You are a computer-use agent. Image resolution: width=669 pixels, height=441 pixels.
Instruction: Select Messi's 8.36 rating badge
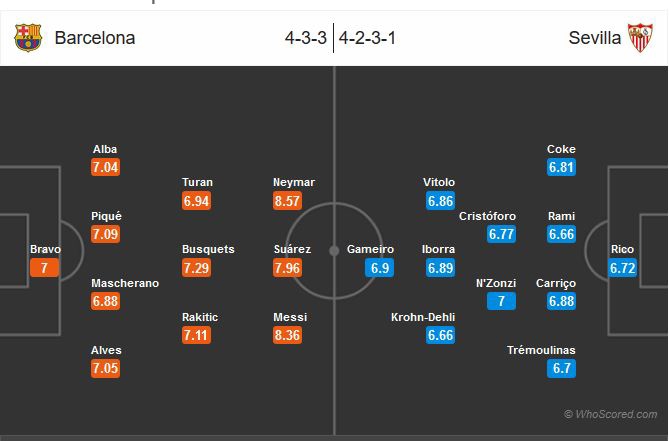(289, 335)
